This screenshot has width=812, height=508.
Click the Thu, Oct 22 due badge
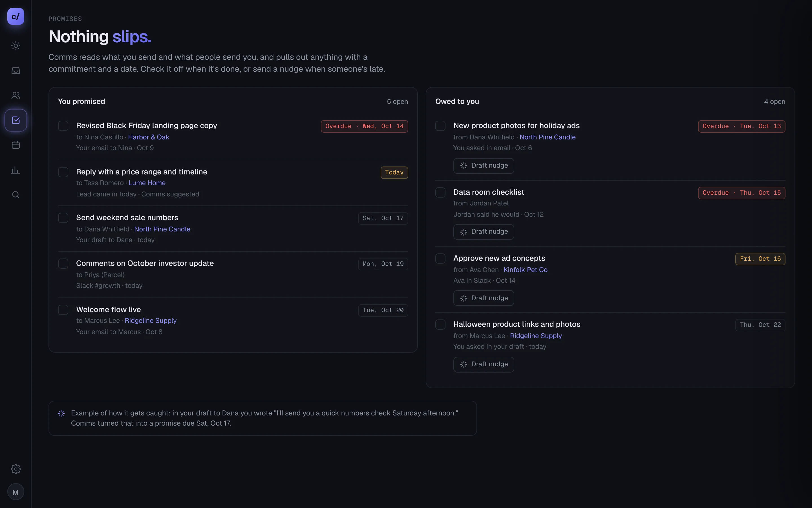click(x=760, y=325)
